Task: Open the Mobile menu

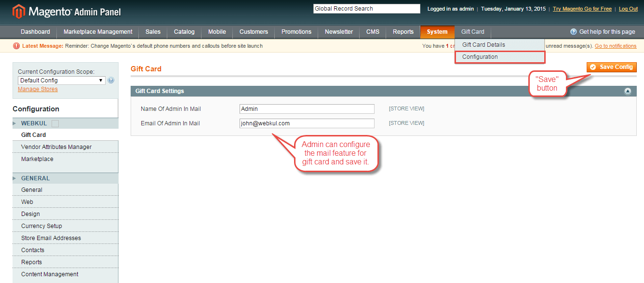Action: 217,32
